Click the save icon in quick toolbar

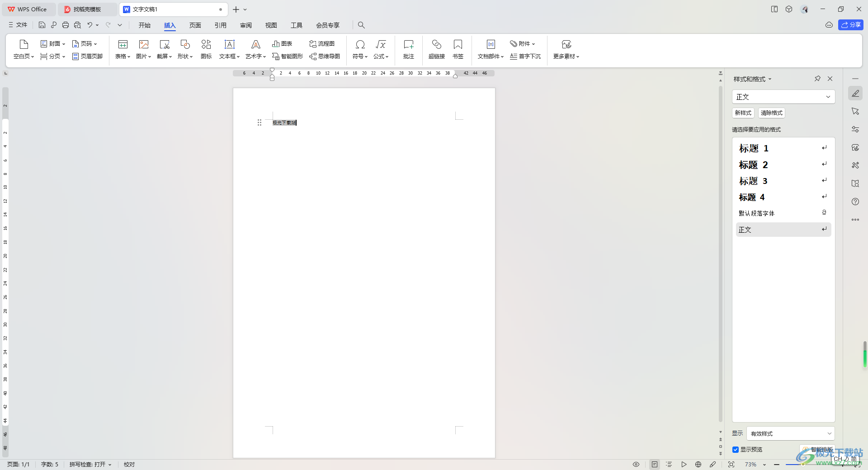click(42, 25)
